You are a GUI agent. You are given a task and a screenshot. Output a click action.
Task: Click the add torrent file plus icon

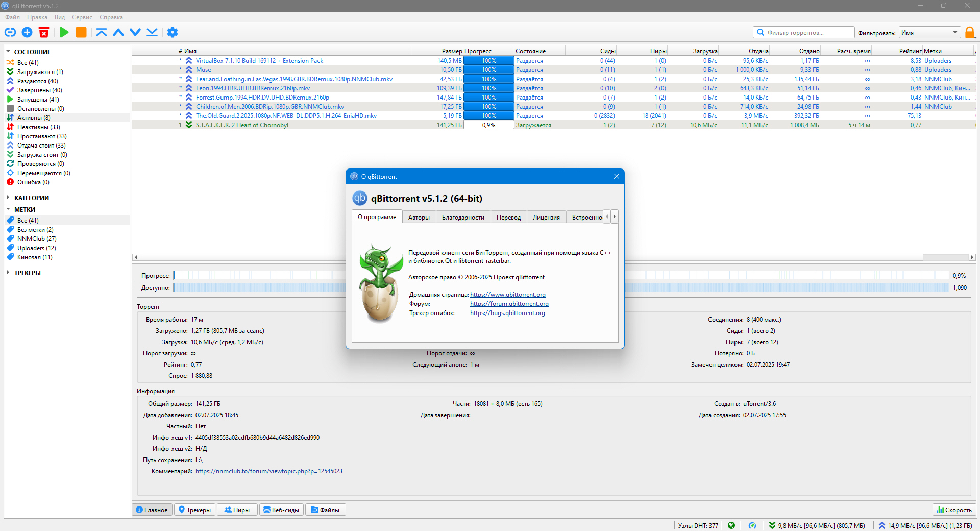click(27, 32)
